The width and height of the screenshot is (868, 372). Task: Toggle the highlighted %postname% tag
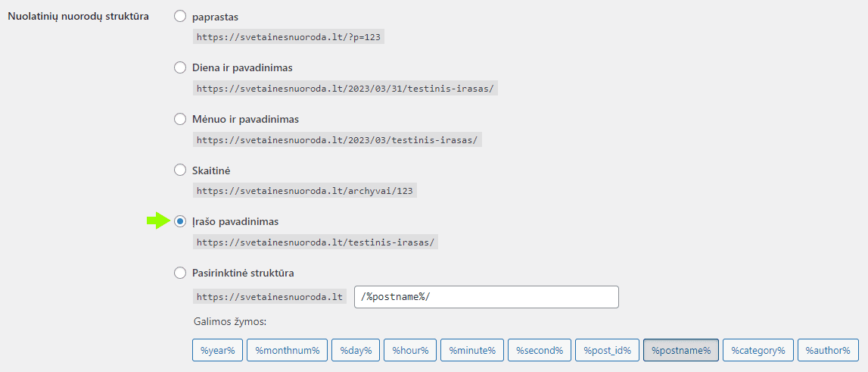tap(680, 350)
